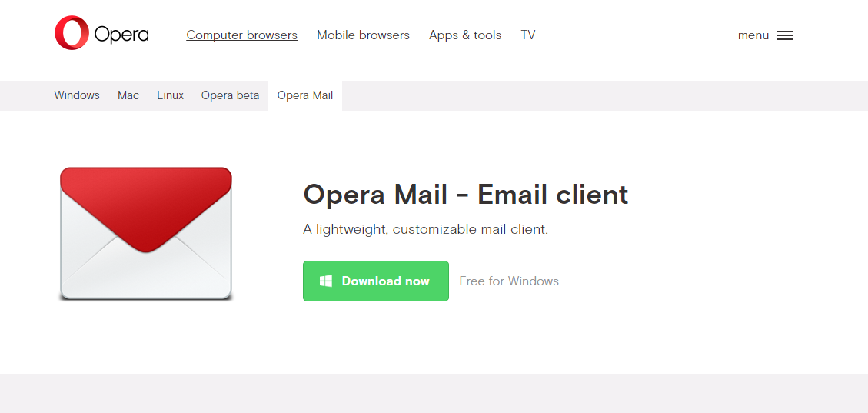Screen dimensions: 868x413
Task: Select the Opera Mail tab
Action: 305,95
